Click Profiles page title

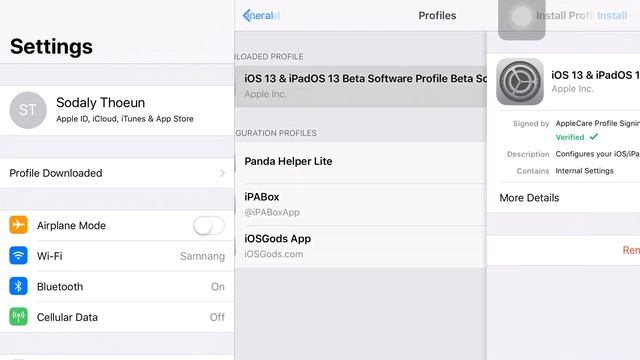pos(437,16)
